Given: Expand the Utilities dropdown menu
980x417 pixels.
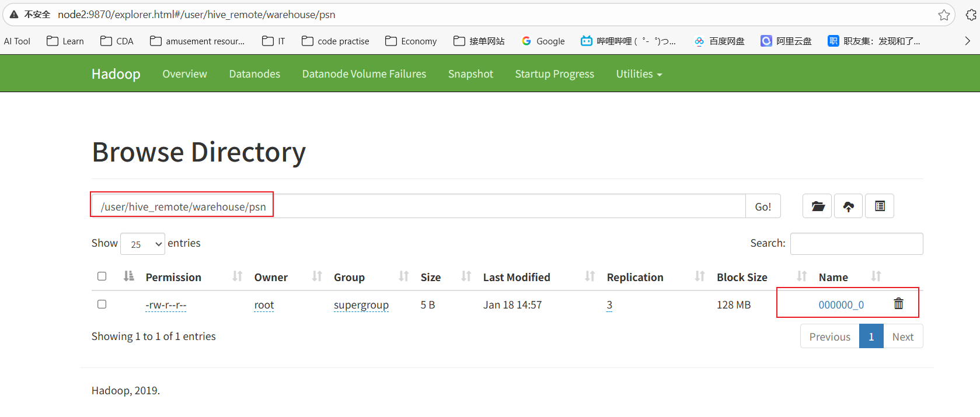Looking at the screenshot, I should tap(639, 74).
